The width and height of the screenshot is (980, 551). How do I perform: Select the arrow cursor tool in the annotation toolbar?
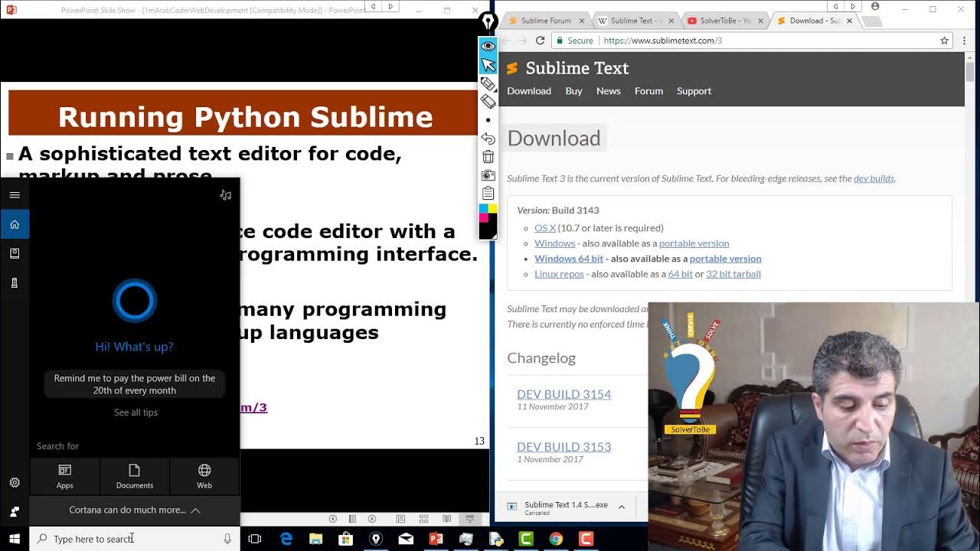[x=488, y=64]
